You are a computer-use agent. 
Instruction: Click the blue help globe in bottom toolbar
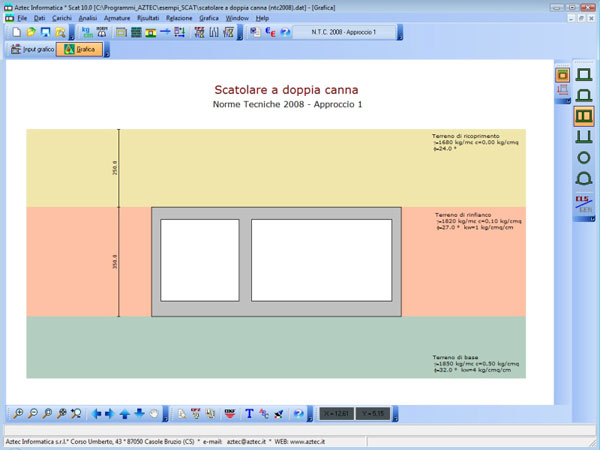pyautogui.click(x=298, y=414)
